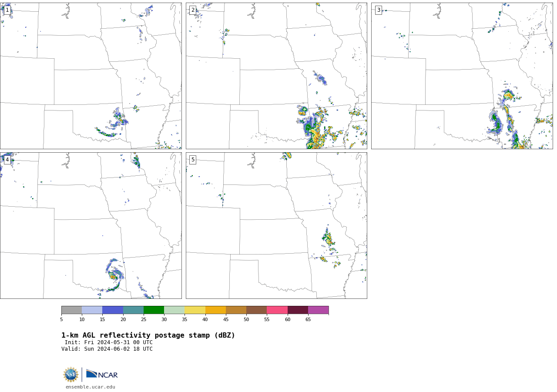Click the colorbar tick label 50
The height and width of the screenshot is (392, 557).
pyautogui.click(x=246, y=320)
